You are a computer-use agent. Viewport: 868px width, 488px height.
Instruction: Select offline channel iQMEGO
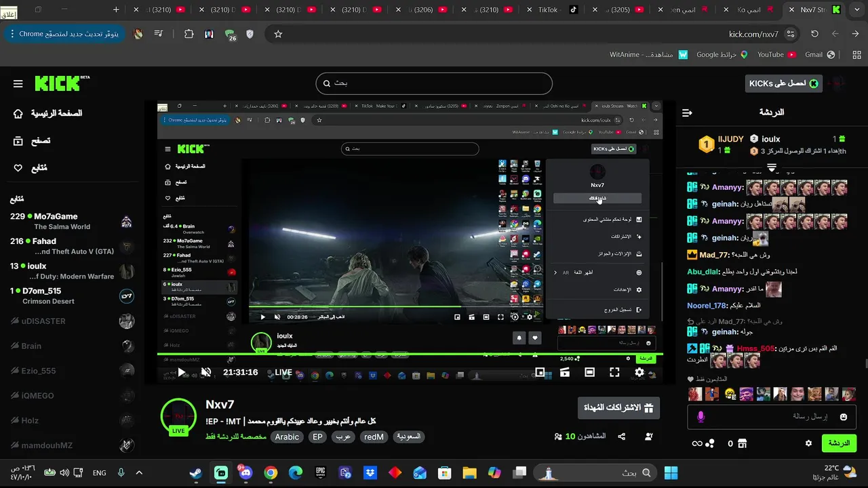pos(73,396)
